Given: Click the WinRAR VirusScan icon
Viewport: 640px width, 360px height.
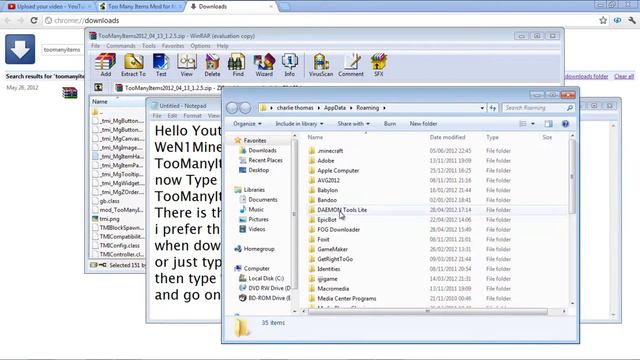Looking at the screenshot, I should click(321, 64).
